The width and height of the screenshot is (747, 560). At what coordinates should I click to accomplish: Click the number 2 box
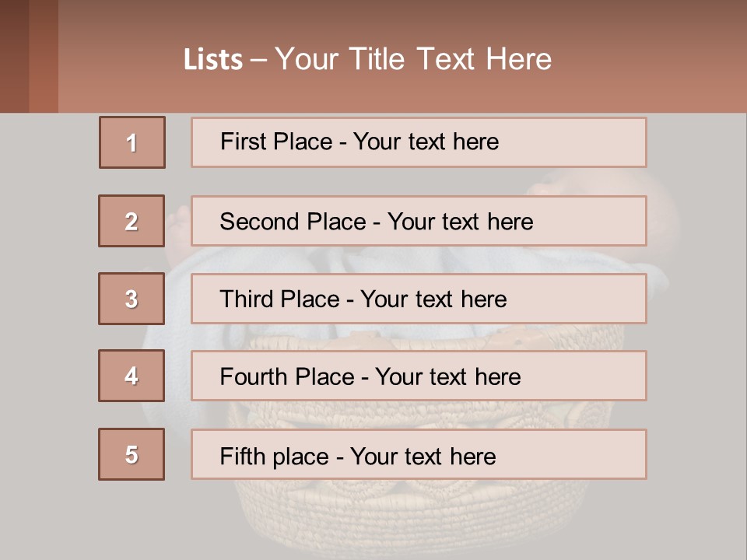pos(132,221)
